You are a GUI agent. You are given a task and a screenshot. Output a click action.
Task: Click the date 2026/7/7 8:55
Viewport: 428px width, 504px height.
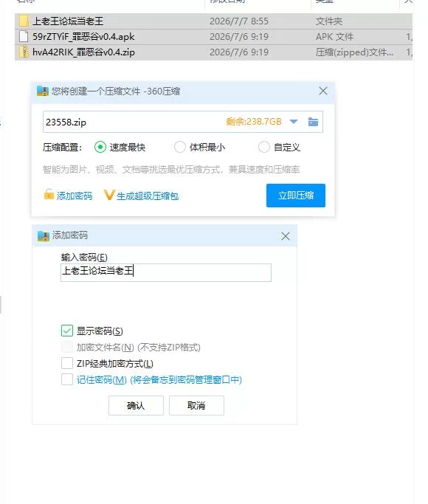coord(239,21)
